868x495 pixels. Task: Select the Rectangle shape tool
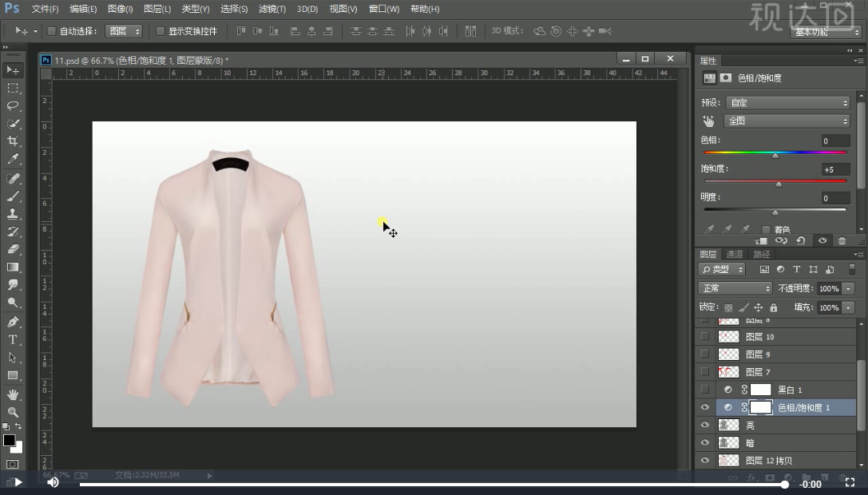tap(13, 375)
